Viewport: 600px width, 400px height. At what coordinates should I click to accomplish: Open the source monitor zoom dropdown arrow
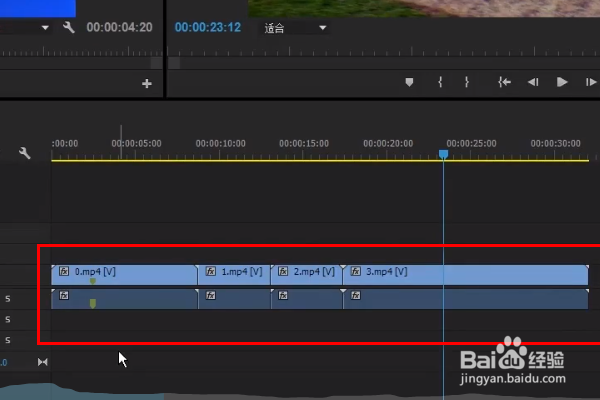45,28
